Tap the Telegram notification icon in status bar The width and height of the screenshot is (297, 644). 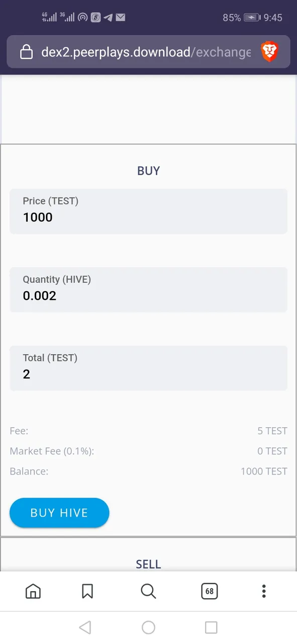(x=108, y=18)
